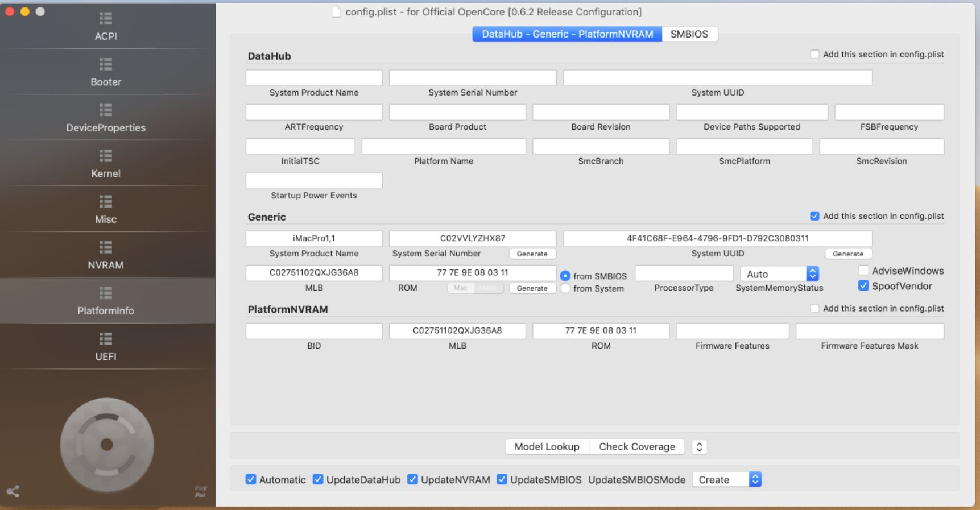Click the BID input field
Viewport: 980px width, 510px height.
(x=314, y=331)
